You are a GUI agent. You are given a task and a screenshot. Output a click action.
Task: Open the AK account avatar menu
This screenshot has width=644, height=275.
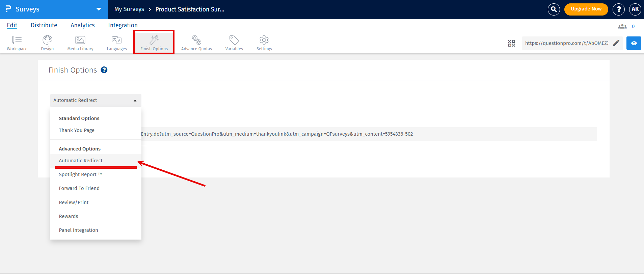(x=635, y=9)
